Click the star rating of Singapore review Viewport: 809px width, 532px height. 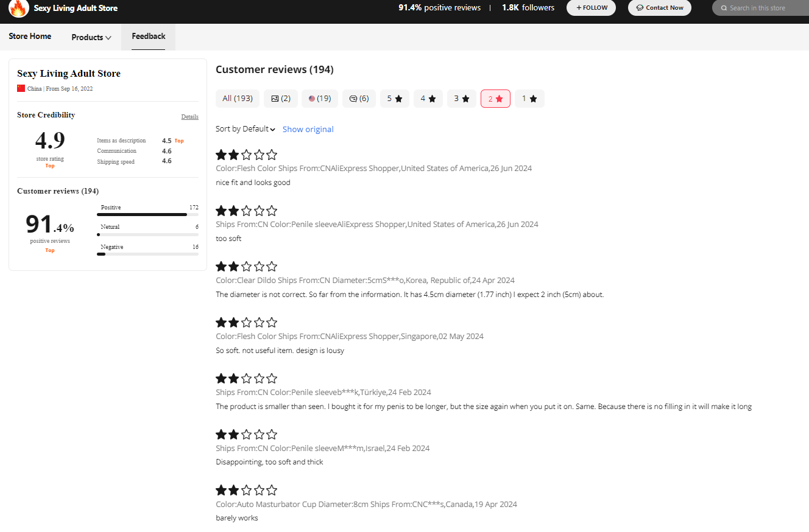click(x=247, y=323)
